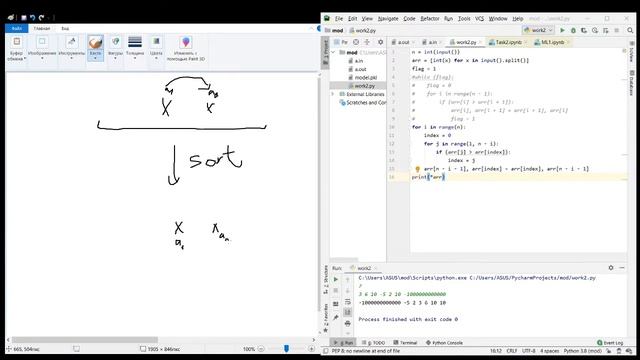The width and height of the screenshot is (640, 360).
Task: Open the Refactor menu in PyCharm
Action: pyautogui.click(x=430, y=19)
